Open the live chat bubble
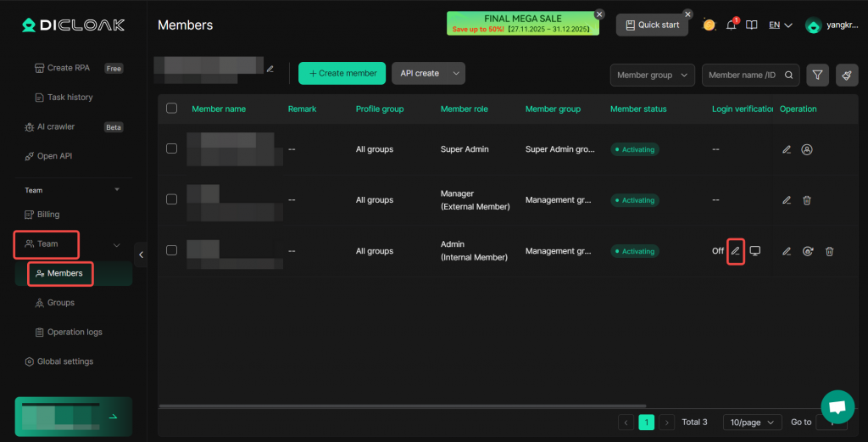 pos(837,406)
